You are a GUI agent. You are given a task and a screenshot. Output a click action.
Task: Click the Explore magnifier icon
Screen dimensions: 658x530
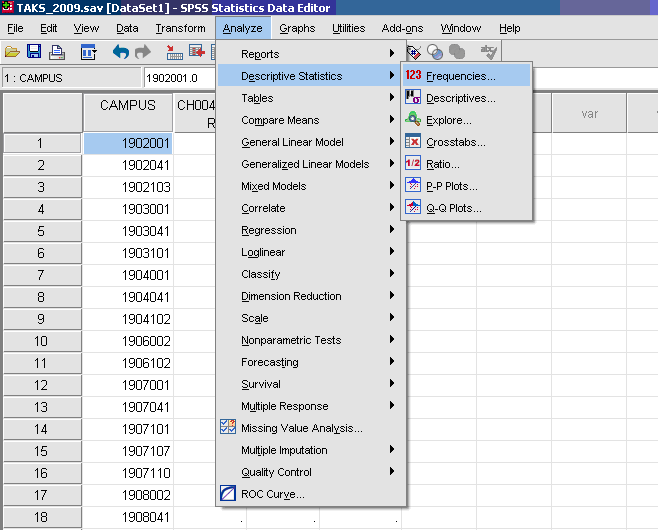point(413,119)
